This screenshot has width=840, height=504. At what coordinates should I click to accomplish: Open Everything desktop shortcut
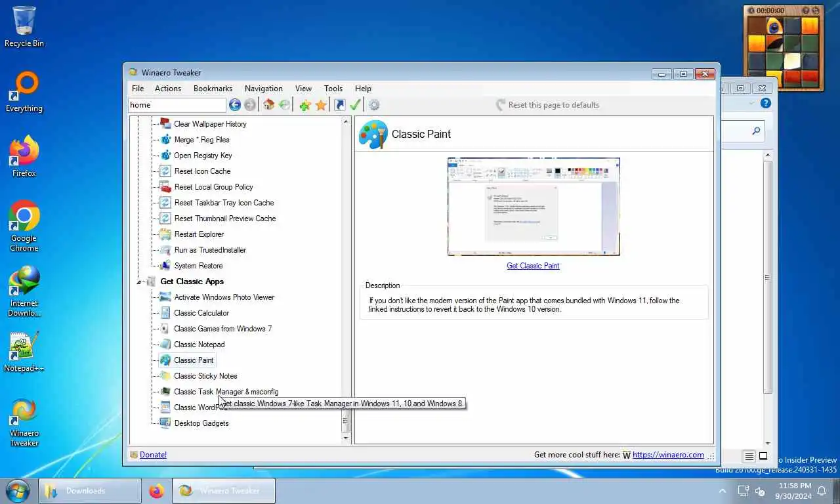[x=24, y=92]
